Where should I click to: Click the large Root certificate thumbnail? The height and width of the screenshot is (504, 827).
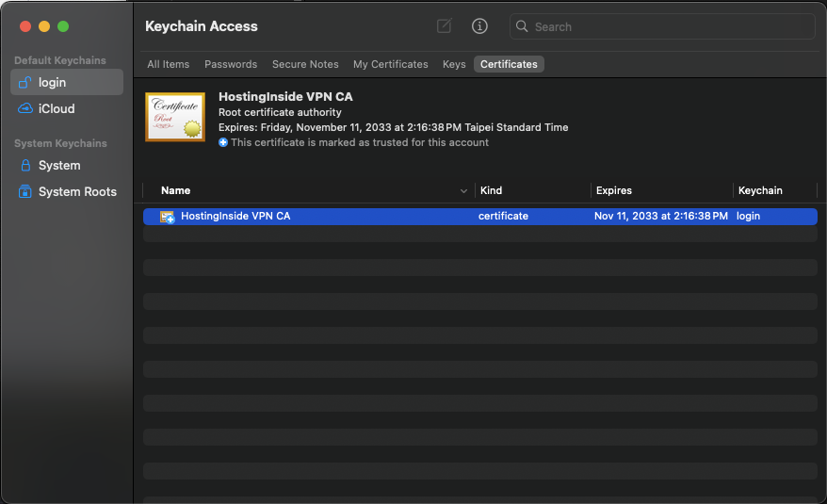(x=175, y=117)
